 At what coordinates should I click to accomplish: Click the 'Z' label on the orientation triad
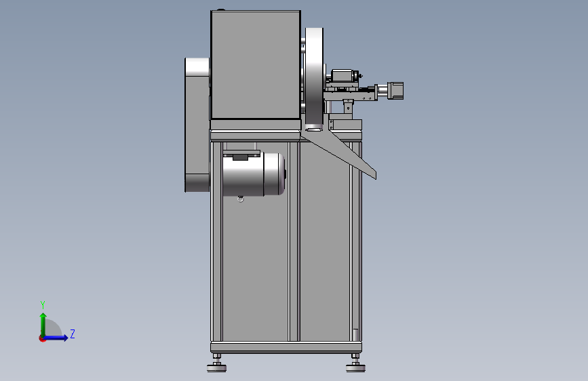click(x=73, y=334)
